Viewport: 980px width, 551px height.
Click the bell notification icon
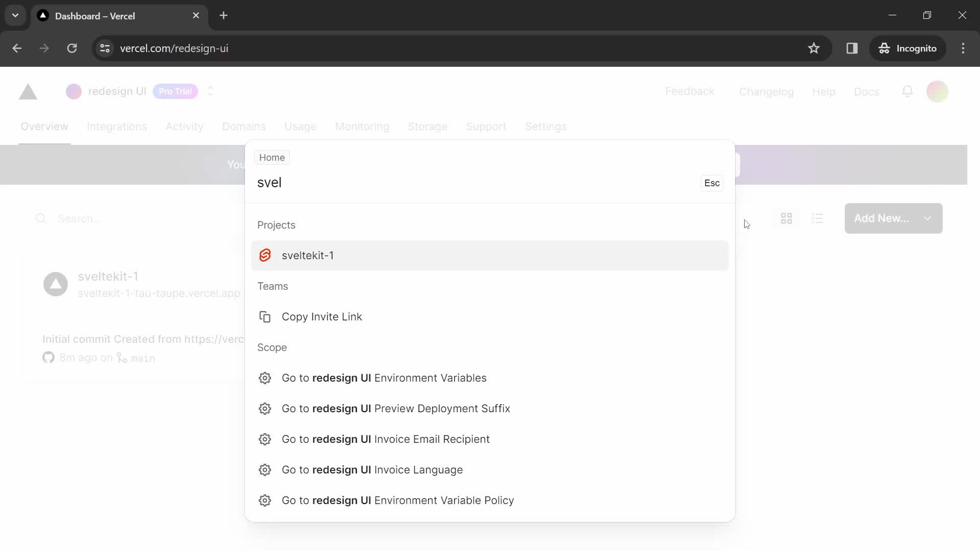[x=909, y=91]
